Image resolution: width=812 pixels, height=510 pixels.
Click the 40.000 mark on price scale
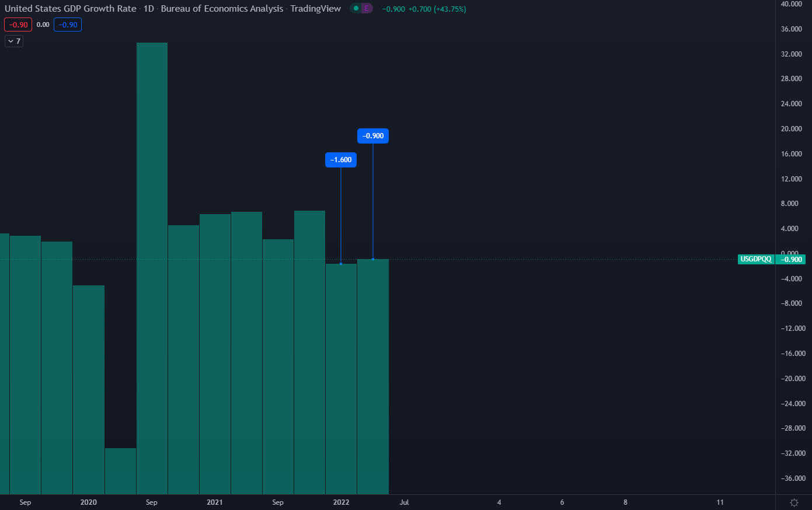792,4
